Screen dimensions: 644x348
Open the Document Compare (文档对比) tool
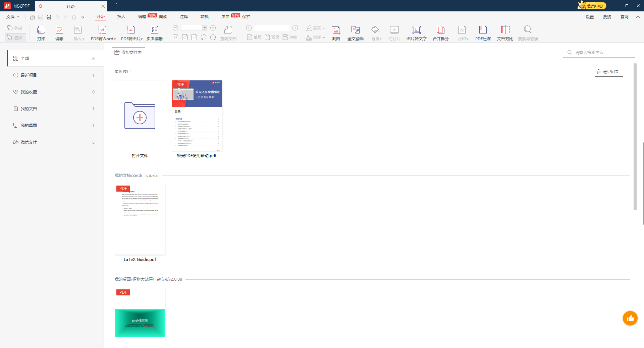505,33
